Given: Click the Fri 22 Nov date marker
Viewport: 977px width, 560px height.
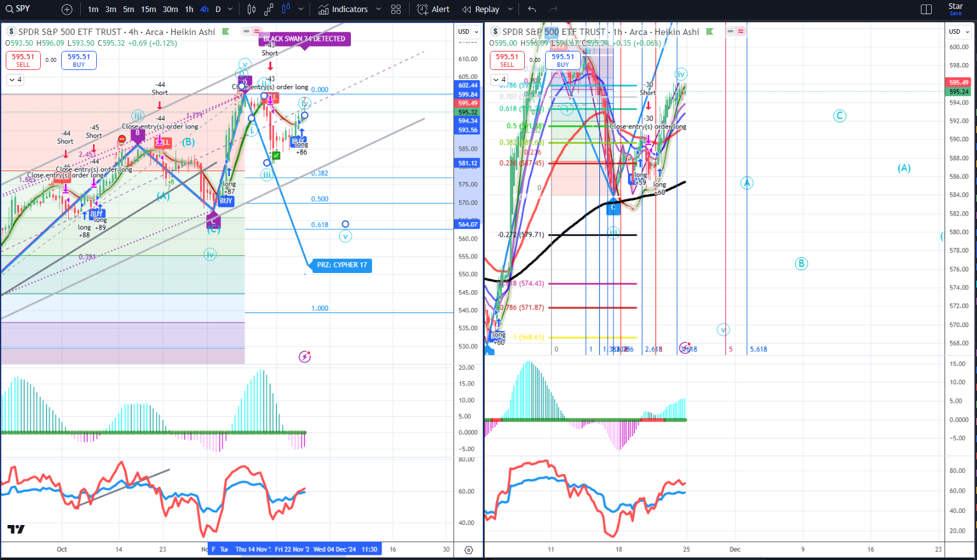Looking at the screenshot, I should tap(292, 549).
